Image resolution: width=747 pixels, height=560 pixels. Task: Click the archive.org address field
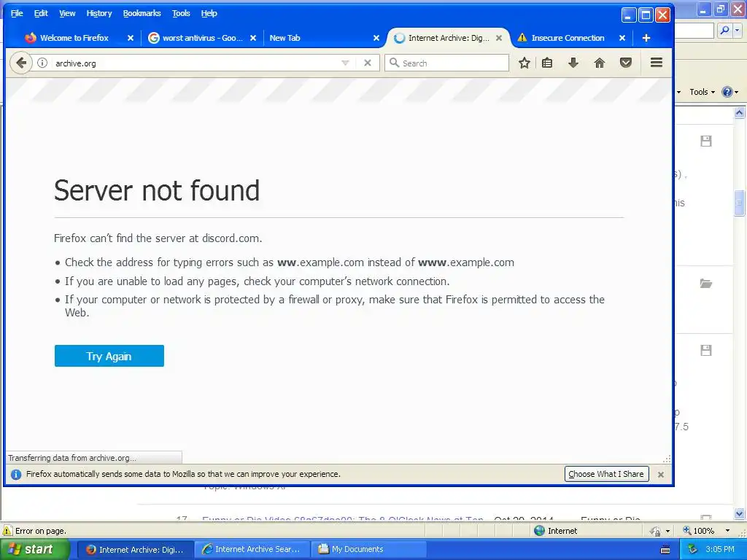[x=196, y=63]
